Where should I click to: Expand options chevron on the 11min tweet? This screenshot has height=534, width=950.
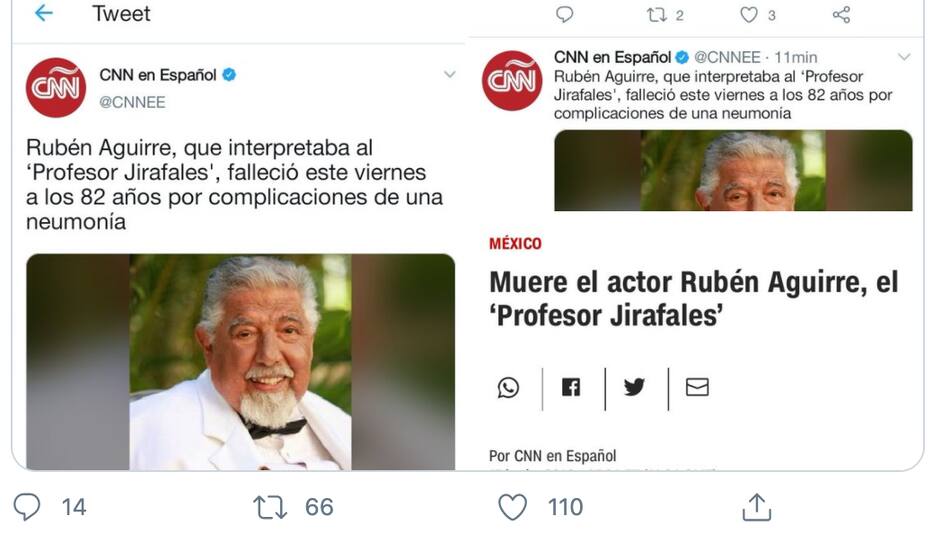[x=903, y=57]
